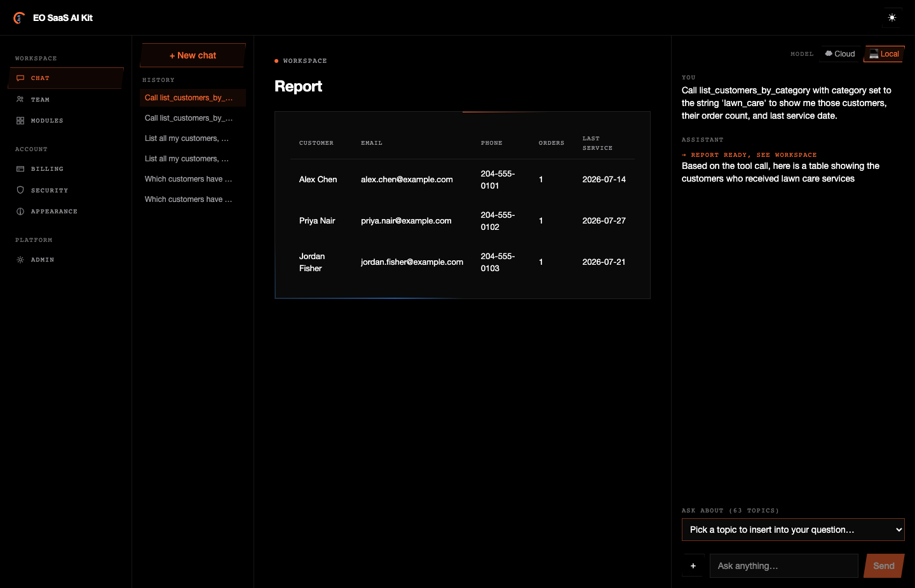Open the second 'List all my customers' chat
The image size is (915, 588).
coord(193,159)
